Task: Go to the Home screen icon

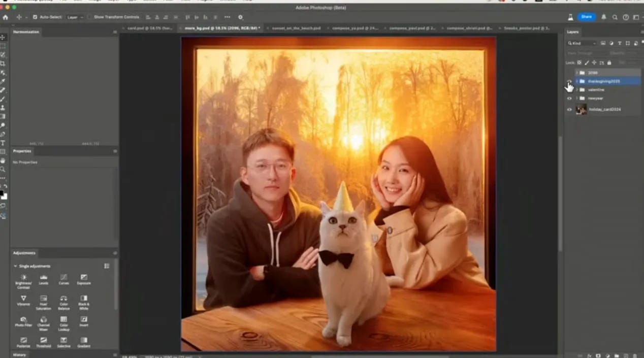Action: click(x=6, y=17)
